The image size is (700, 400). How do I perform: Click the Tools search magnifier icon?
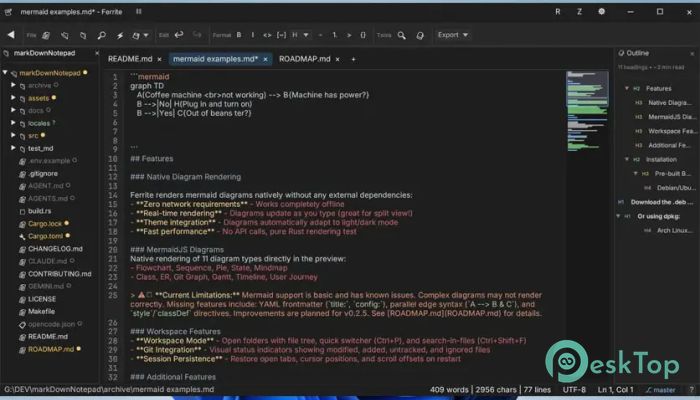click(401, 35)
